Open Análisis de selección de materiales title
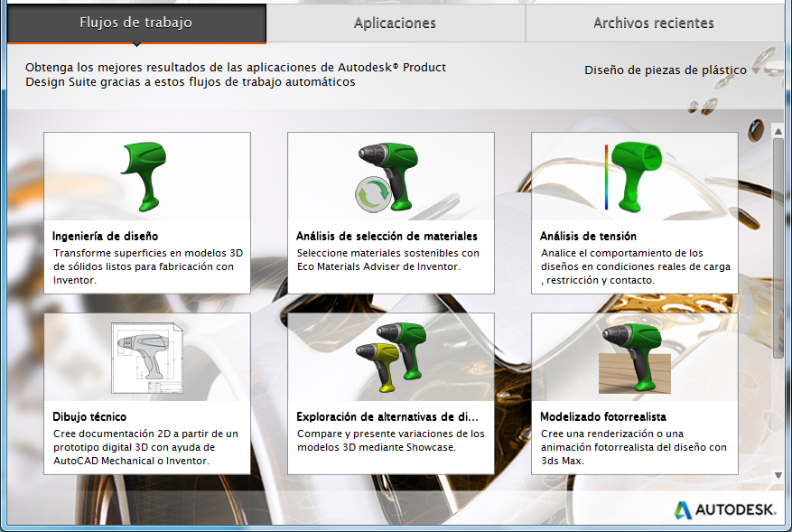The image size is (792, 532). point(387,236)
